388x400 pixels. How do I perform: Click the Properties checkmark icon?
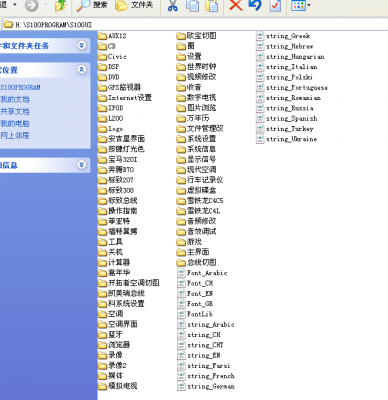coord(275,6)
